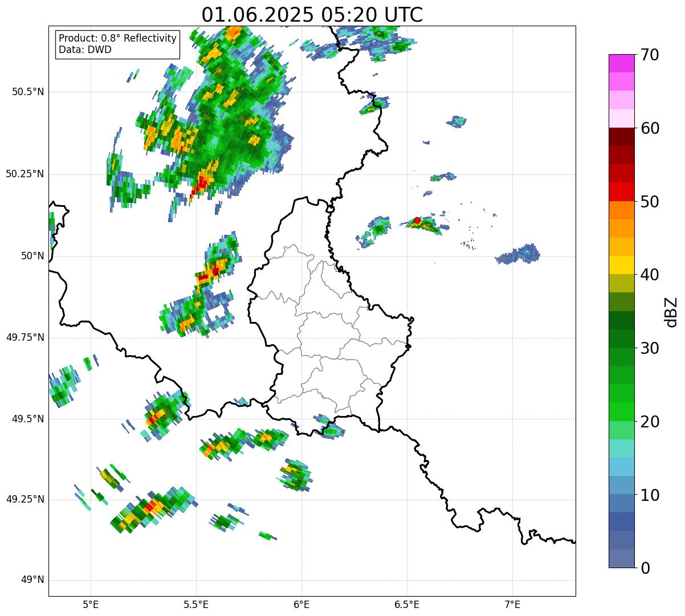Pick the bright green band just above 20
Image resolution: width=685 pixels, height=616 pixels.
point(621,412)
